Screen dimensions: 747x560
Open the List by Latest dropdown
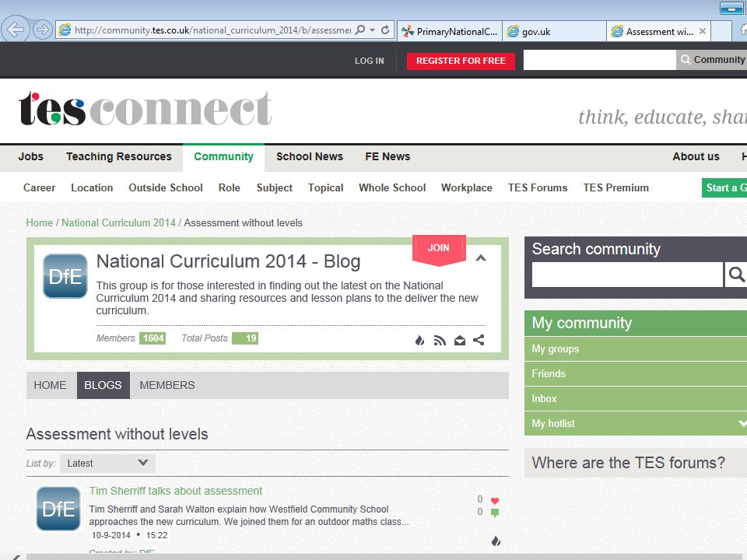click(107, 464)
